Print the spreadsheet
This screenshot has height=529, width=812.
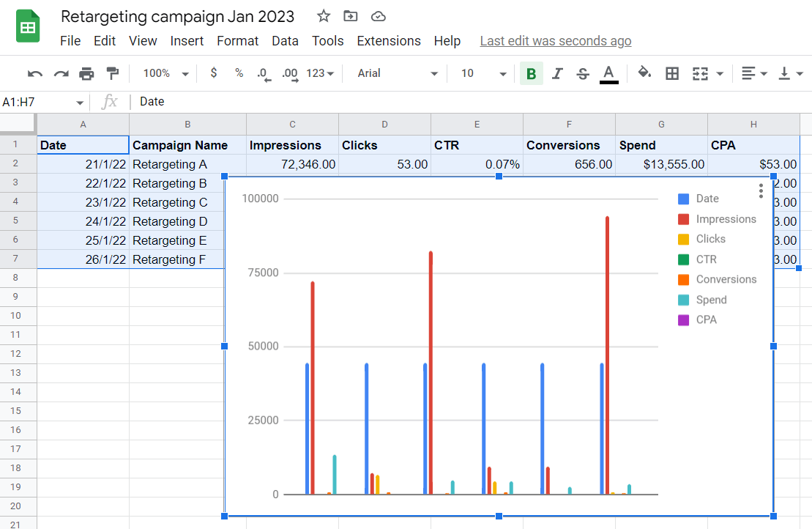pyautogui.click(x=86, y=73)
